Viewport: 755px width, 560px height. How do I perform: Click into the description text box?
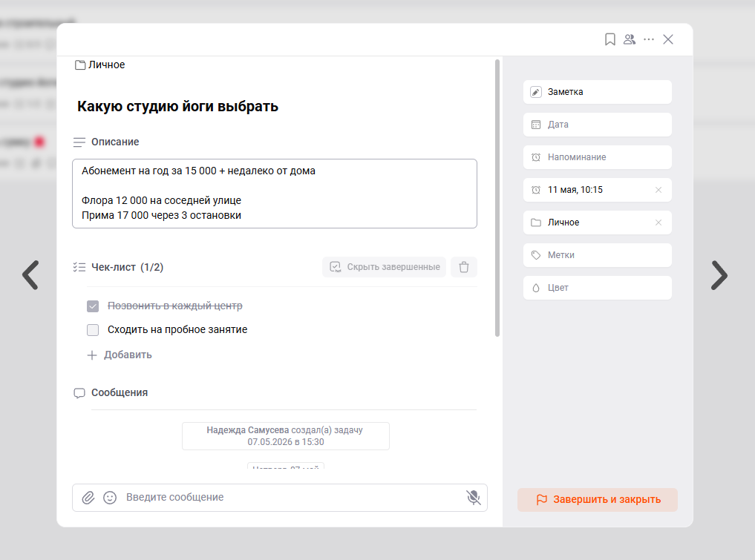click(275, 194)
